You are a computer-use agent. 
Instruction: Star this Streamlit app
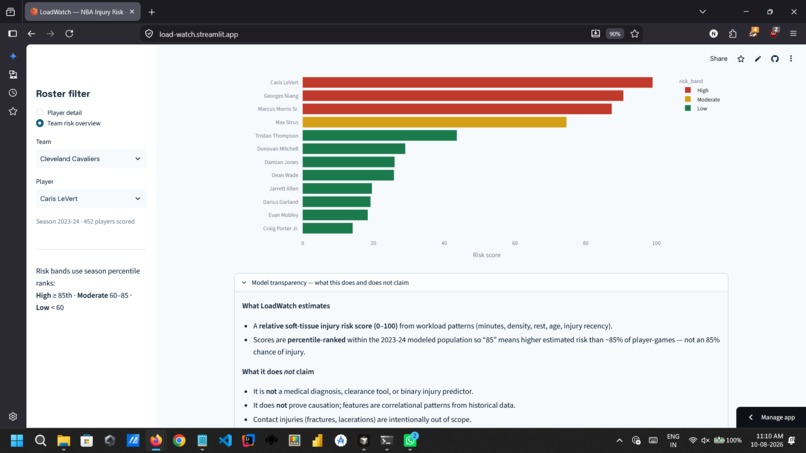pos(741,59)
